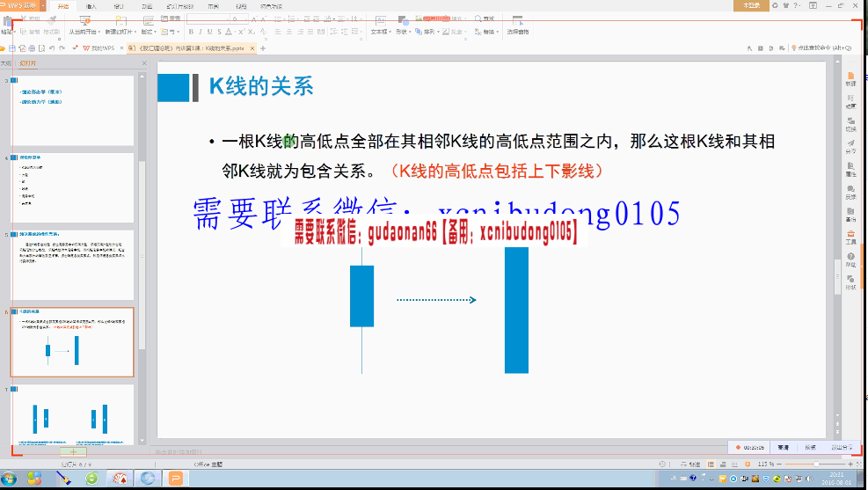The width and height of the screenshot is (868, 490).
Task: Click the Format Painter brush icon
Action: point(52,22)
